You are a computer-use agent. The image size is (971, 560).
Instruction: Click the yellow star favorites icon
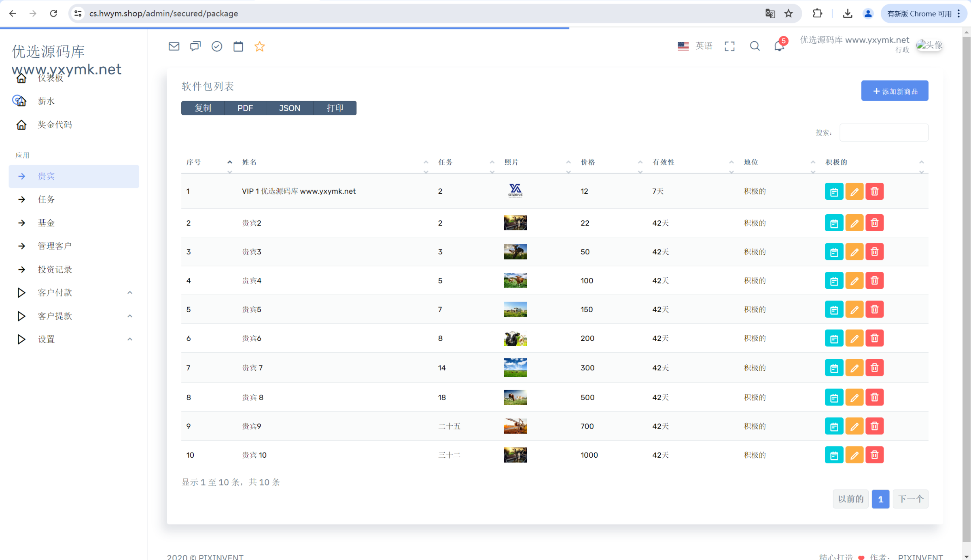tap(260, 46)
